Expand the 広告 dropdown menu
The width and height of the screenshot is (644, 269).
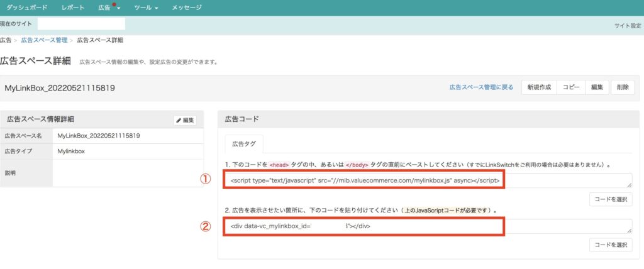click(x=109, y=8)
